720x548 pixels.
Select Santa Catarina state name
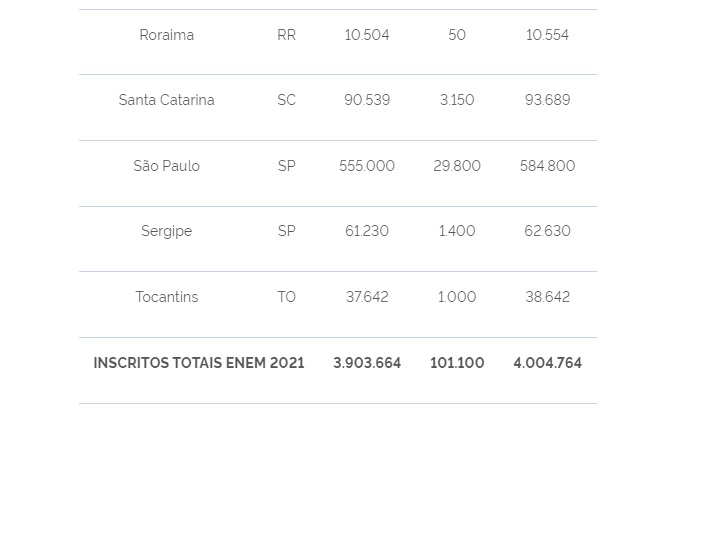tap(167, 100)
